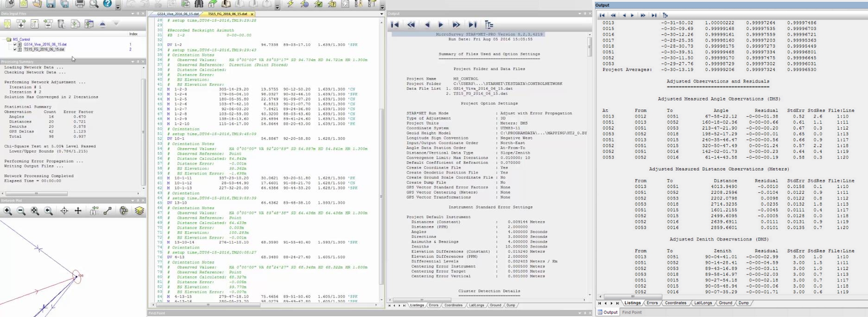Viewport: 868px width, 317px height.
Task: Close the TS15_FG_2016_06_15.dat tab
Action: point(252,14)
